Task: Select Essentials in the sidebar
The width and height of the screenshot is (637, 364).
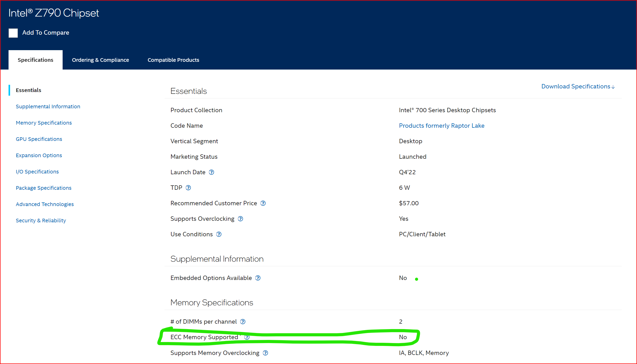Action: 28,90
